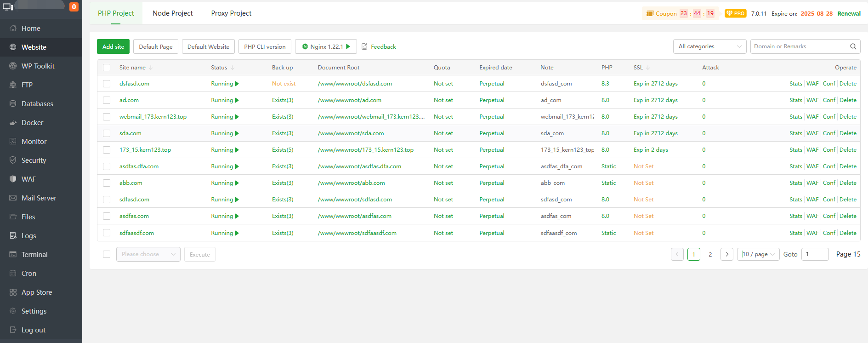
Task: Toggle running status of ad.com
Action: click(x=237, y=100)
